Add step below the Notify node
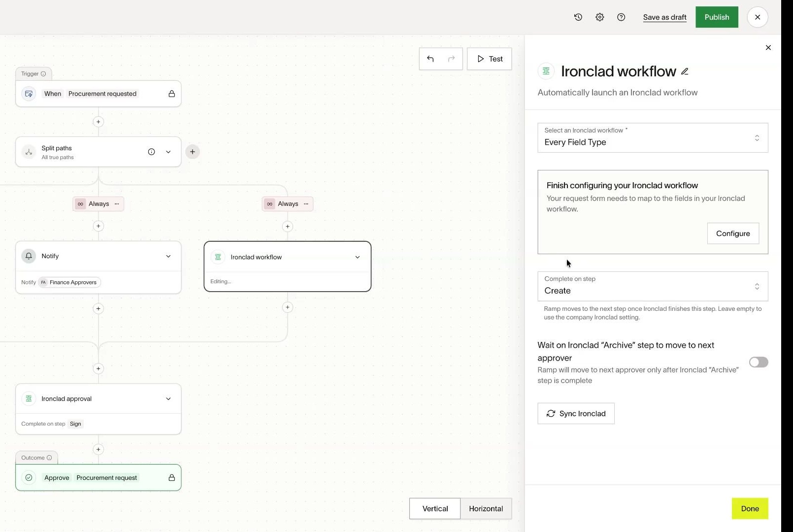This screenshot has height=532, width=793. pos(98,308)
